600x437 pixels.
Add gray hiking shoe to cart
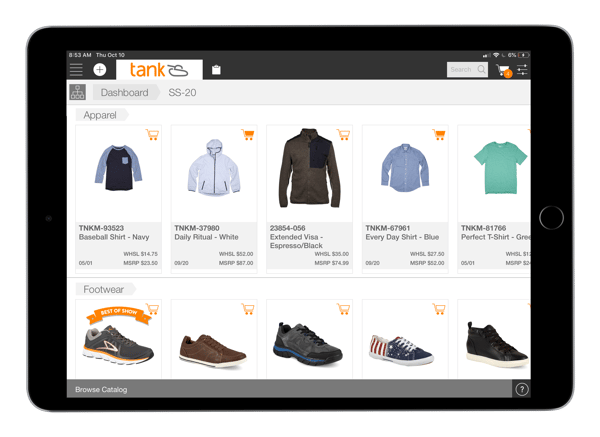point(343,309)
